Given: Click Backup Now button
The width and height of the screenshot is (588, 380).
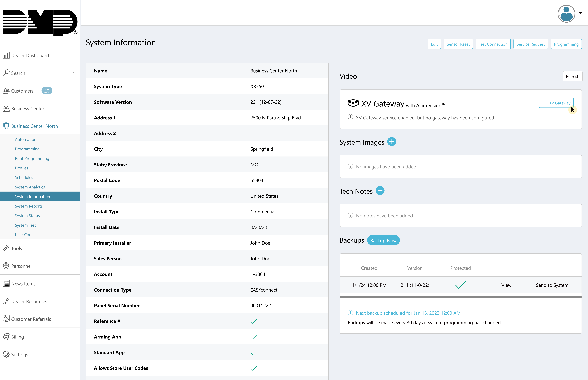Looking at the screenshot, I should 383,240.
